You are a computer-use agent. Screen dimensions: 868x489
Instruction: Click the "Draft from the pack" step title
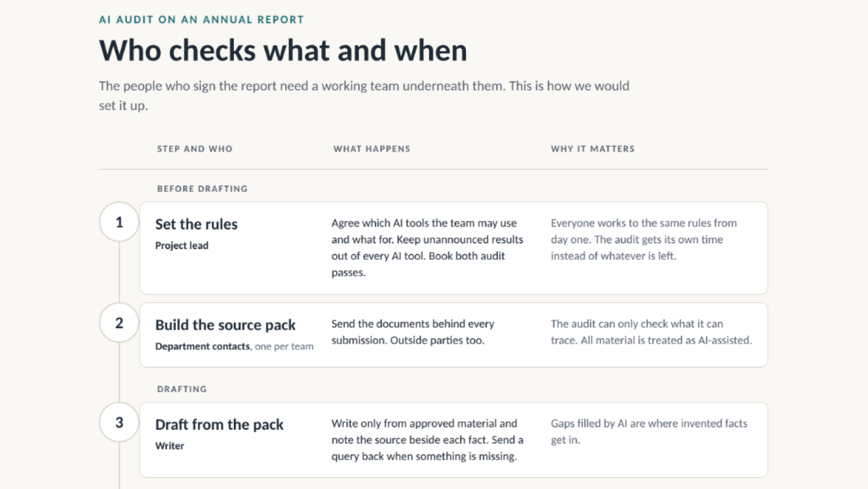[219, 425]
